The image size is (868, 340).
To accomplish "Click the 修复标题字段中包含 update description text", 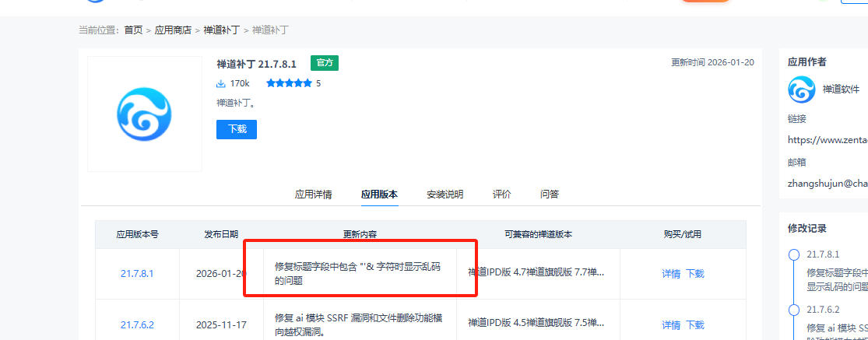I will (x=357, y=274).
